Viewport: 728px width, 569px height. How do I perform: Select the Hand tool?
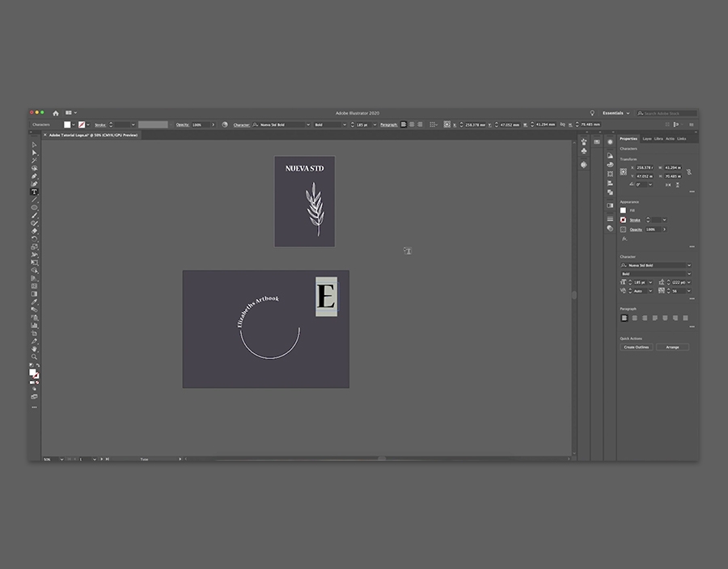pos(34,348)
